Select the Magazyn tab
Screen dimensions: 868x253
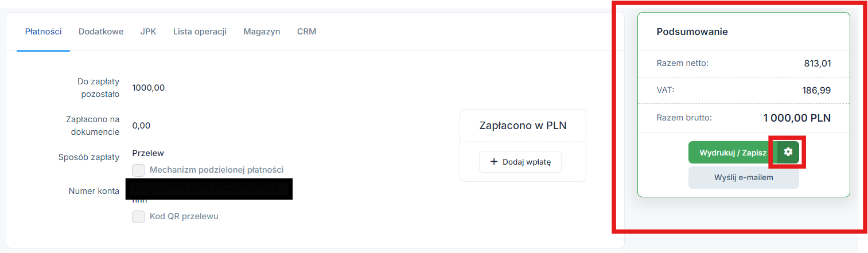click(x=262, y=32)
